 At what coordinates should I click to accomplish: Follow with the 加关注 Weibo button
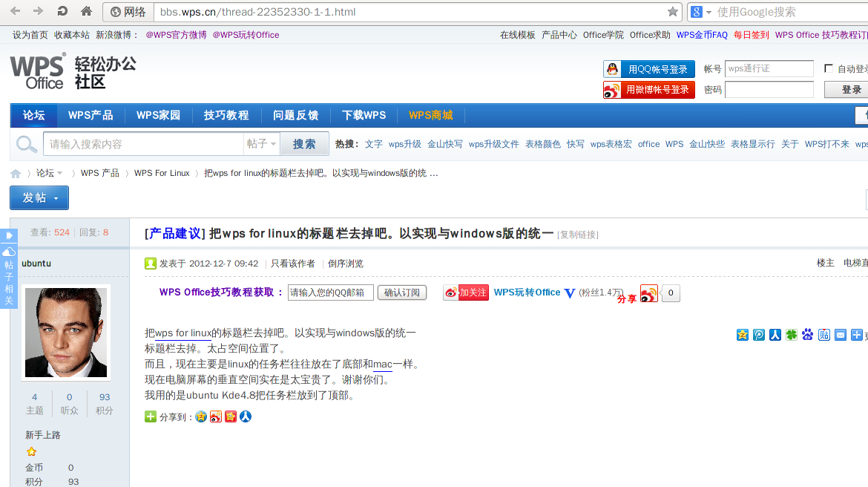tap(466, 292)
